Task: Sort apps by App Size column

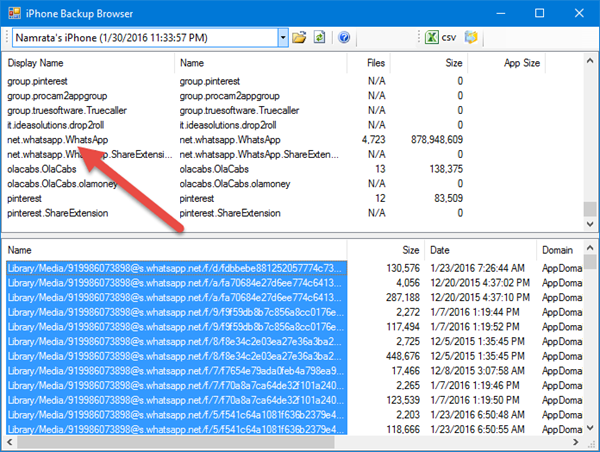Action: (522, 63)
